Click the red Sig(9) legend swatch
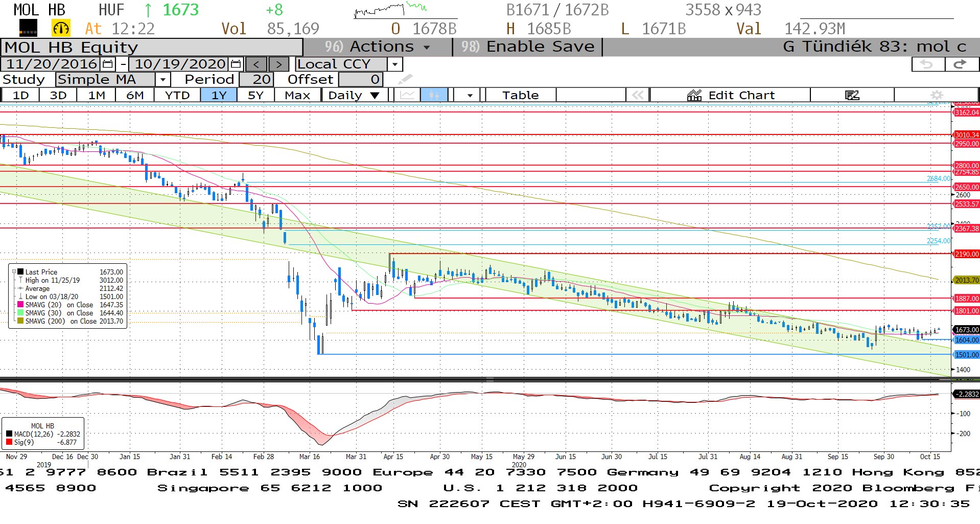The image size is (980, 524). 9,442
